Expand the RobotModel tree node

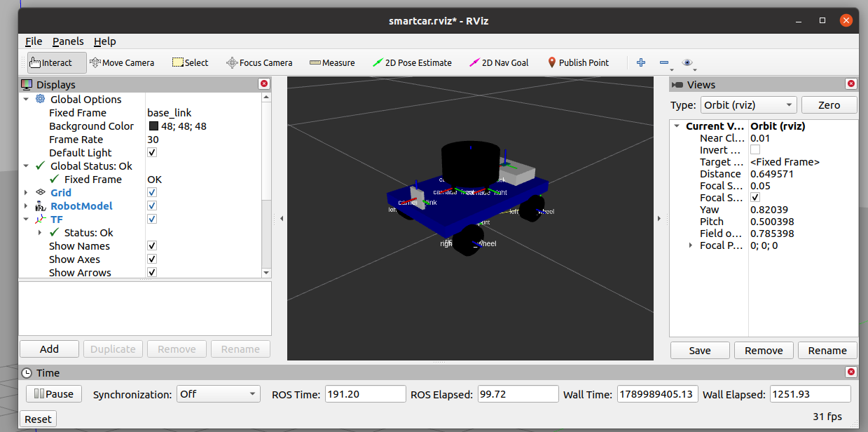(26, 206)
